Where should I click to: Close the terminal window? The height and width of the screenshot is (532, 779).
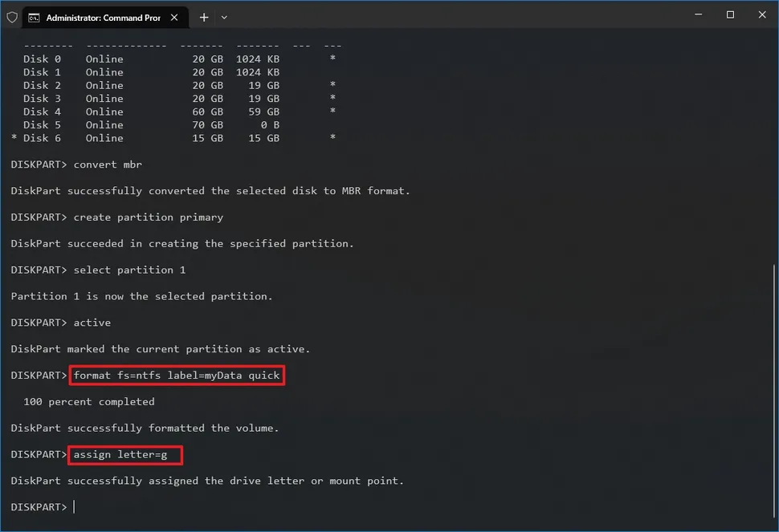click(762, 15)
